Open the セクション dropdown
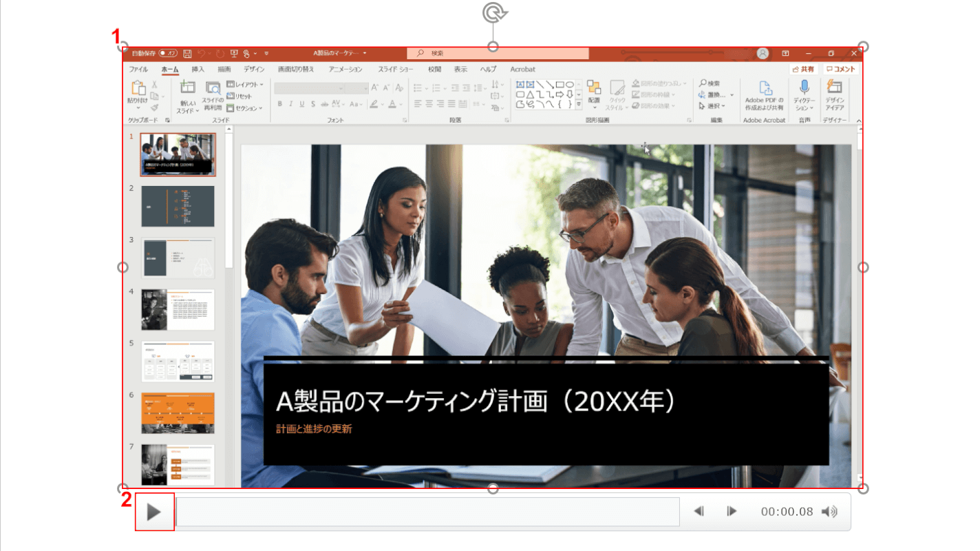Image resolution: width=980 pixels, height=551 pixels. click(x=244, y=108)
